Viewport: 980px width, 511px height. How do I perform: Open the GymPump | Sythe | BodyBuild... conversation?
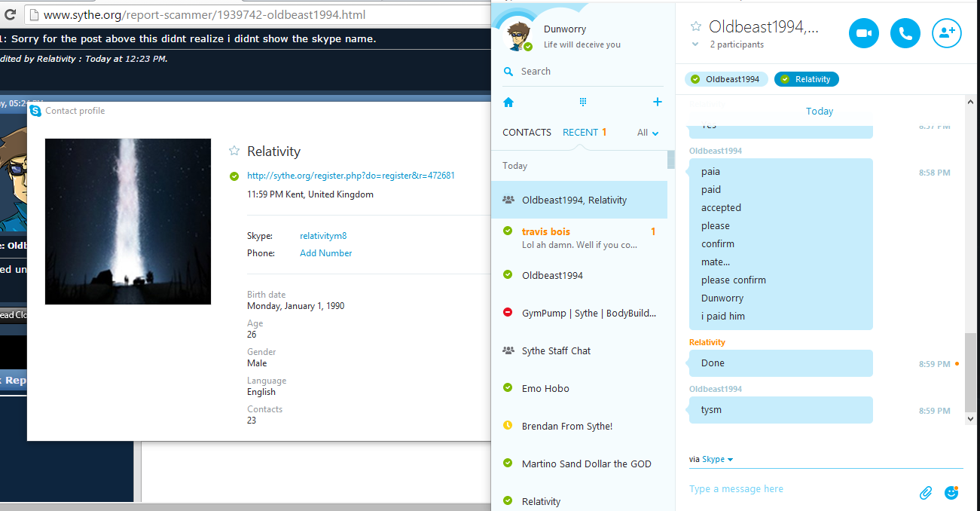click(x=579, y=313)
